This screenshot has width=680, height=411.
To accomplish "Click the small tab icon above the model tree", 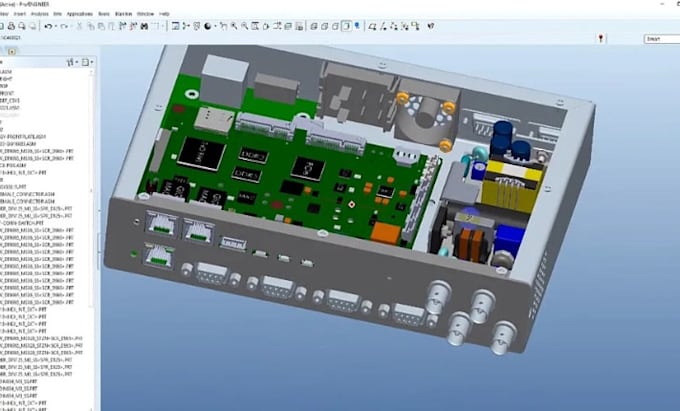I will (x=12, y=51).
